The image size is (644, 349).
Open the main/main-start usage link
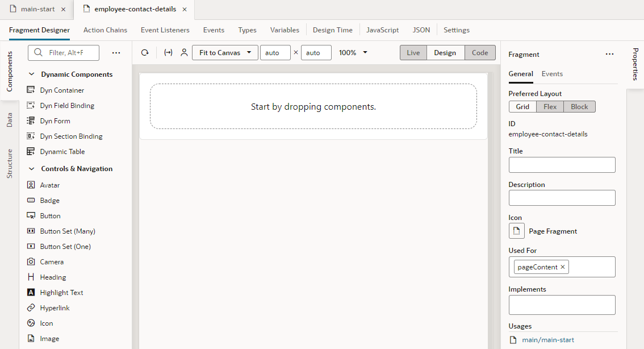pos(548,340)
